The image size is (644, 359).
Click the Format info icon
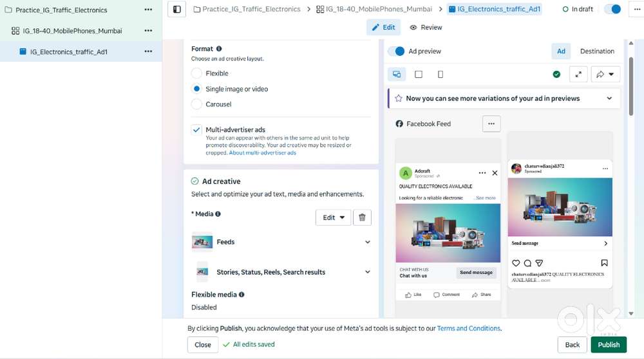tap(219, 49)
